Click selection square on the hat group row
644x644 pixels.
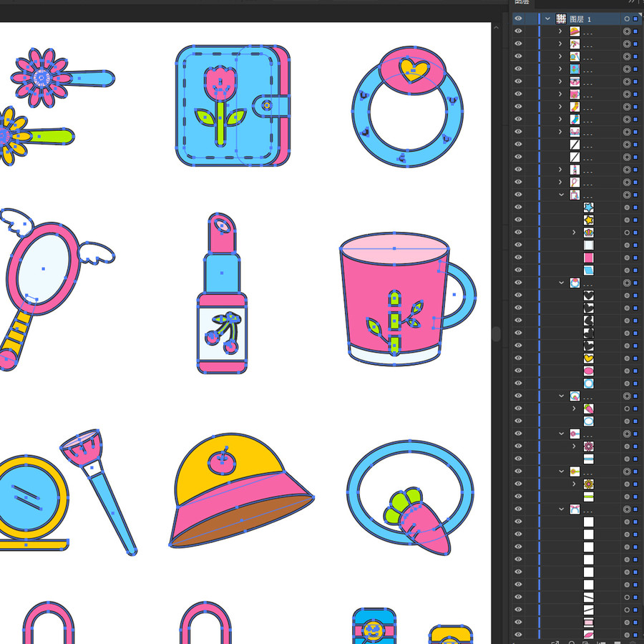coord(636,31)
